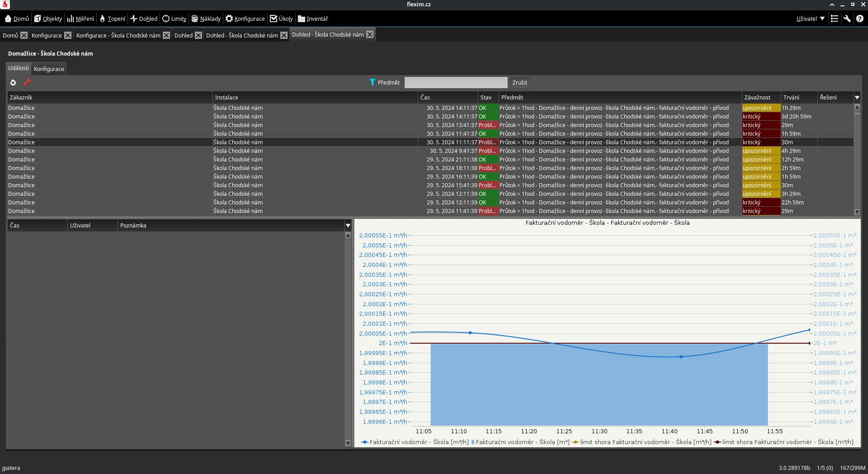Expand the notes table column menu arrow

pos(348,225)
